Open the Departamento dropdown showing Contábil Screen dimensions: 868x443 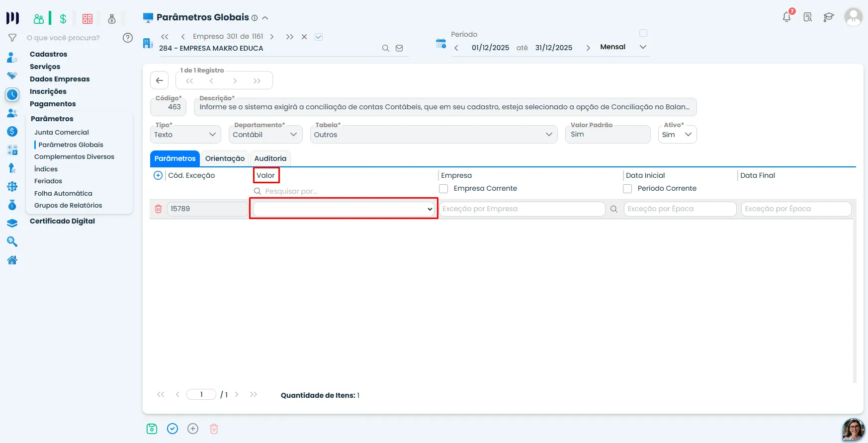coord(265,135)
